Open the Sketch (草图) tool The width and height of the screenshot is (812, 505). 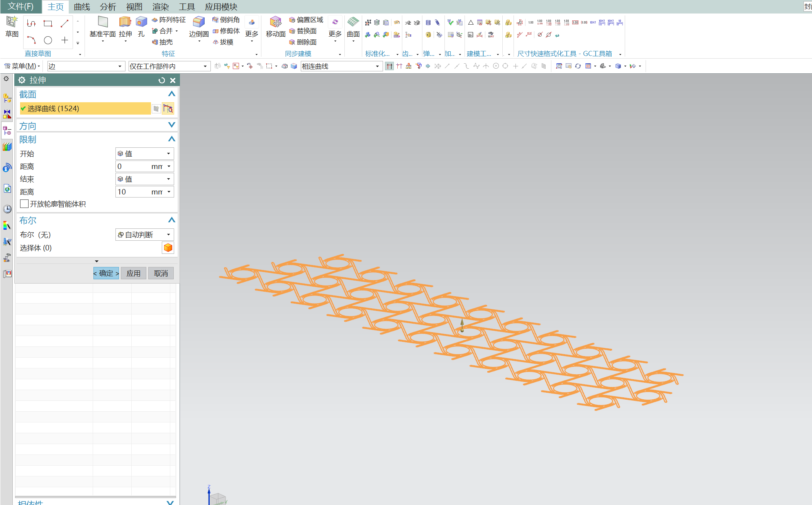(12, 27)
